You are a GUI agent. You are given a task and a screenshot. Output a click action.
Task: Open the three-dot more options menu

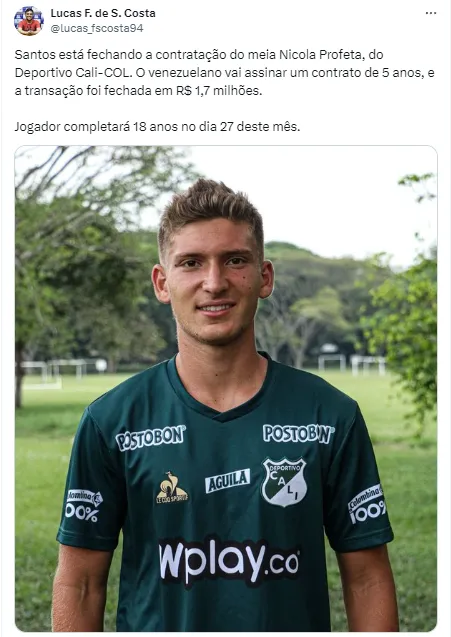point(431,13)
